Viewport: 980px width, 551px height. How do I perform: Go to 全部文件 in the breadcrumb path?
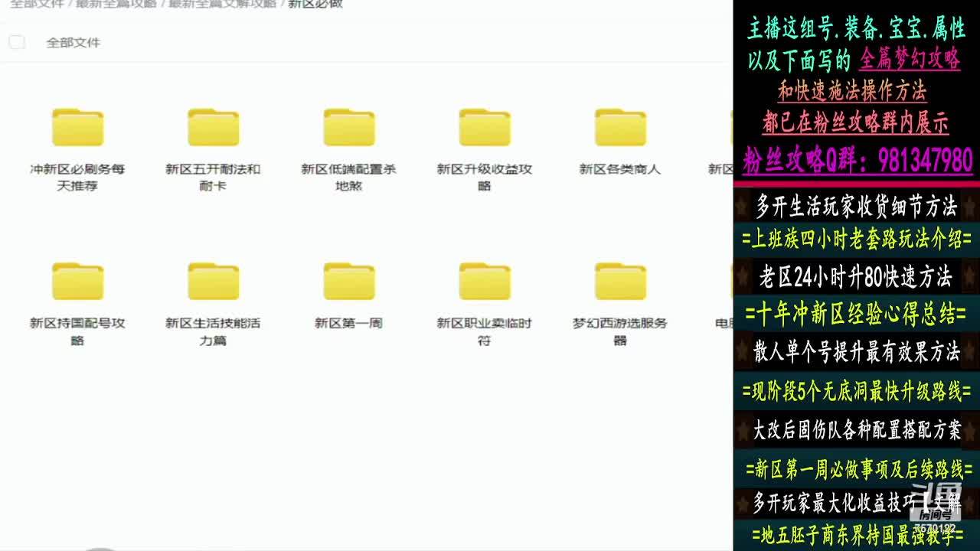coord(36,4)
